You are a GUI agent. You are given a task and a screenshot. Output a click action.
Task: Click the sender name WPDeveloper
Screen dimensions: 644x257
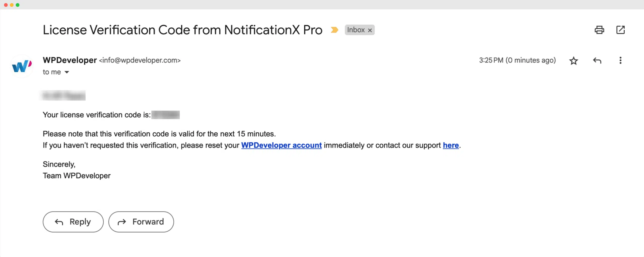pos(70,60)
